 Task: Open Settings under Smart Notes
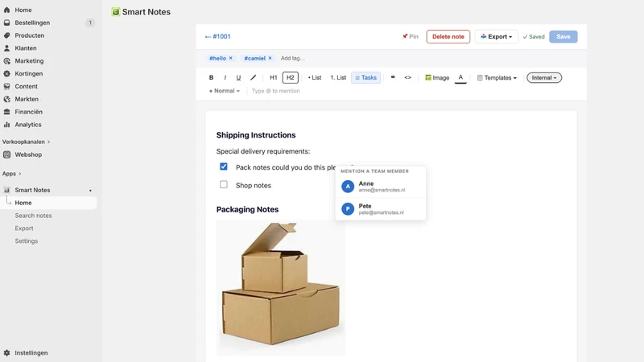27,241
